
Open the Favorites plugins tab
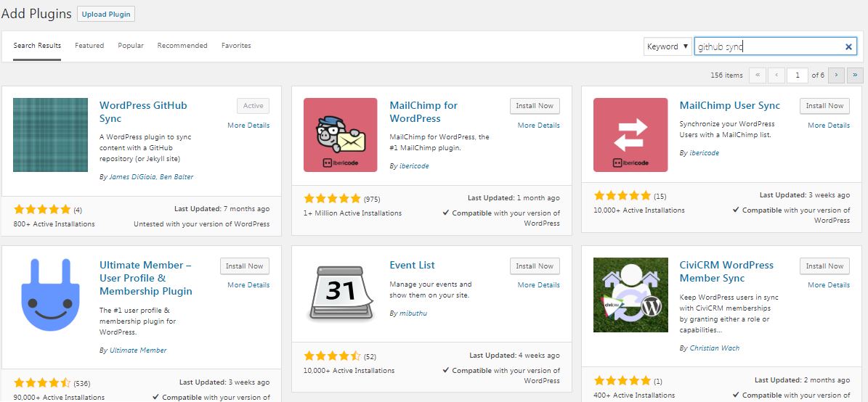[236, 46]
